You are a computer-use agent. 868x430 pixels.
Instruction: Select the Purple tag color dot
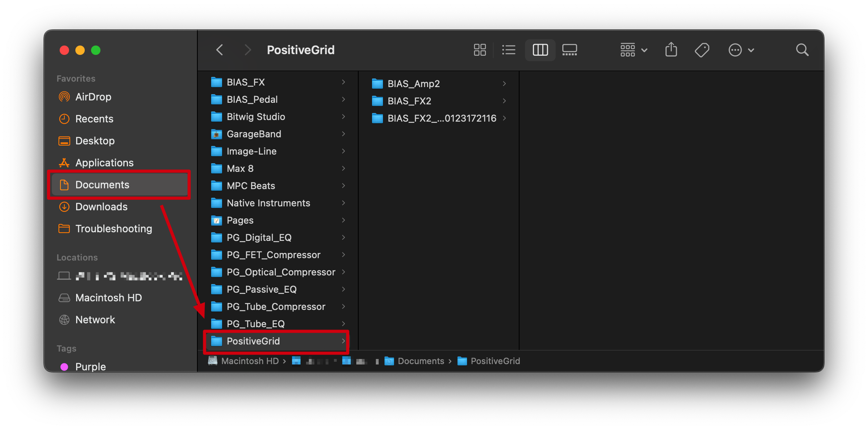(x=64, y=367)
